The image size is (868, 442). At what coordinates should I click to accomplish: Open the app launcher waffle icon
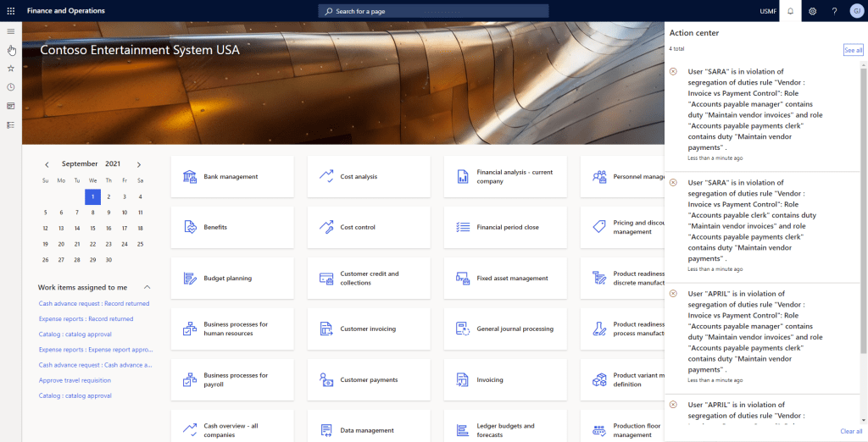pyautogui.click(x=11, y=11)
